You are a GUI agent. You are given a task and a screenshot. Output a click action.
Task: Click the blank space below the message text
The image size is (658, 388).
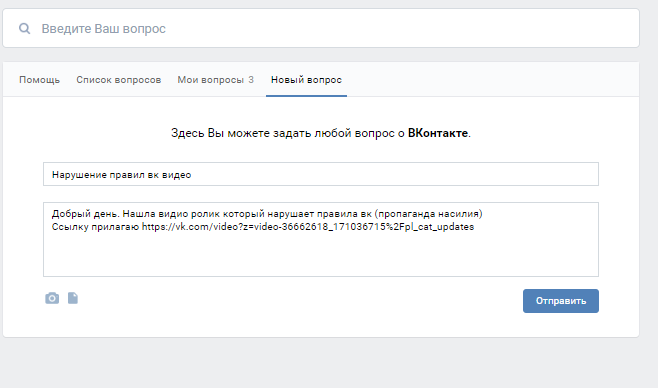pyautogui.click(x=321, y=256)
